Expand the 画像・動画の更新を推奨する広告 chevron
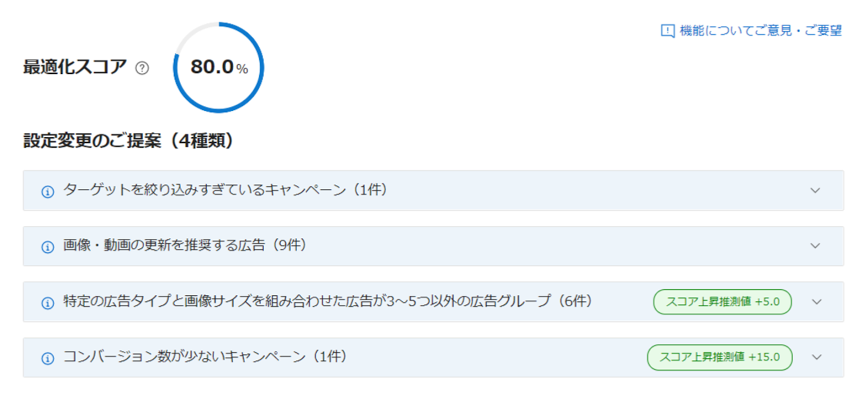The width and height of the screenshot is (868, 406). [x=815, y=246]
